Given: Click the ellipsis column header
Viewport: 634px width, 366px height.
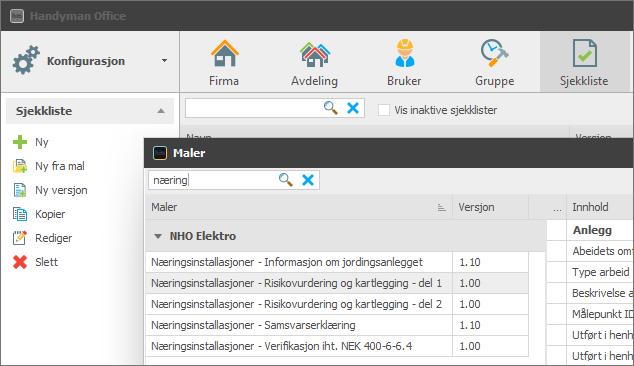Looking at the screenshot, I should tap(557, 209).
